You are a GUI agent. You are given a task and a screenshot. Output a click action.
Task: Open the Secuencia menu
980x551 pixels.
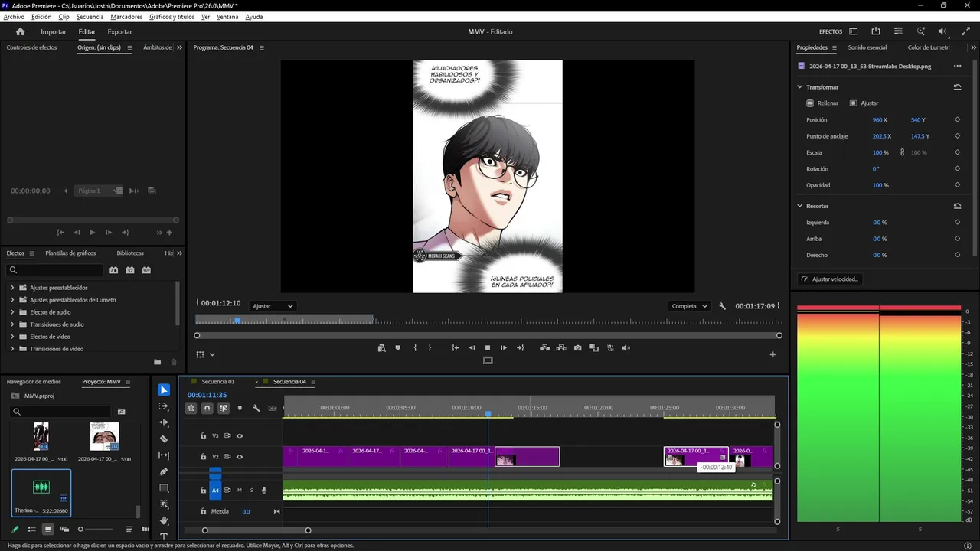tap(90, 17)
